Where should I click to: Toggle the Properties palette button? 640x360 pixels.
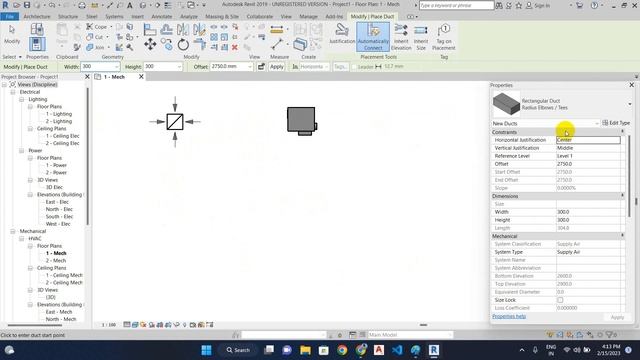click(x=37, y=44)
